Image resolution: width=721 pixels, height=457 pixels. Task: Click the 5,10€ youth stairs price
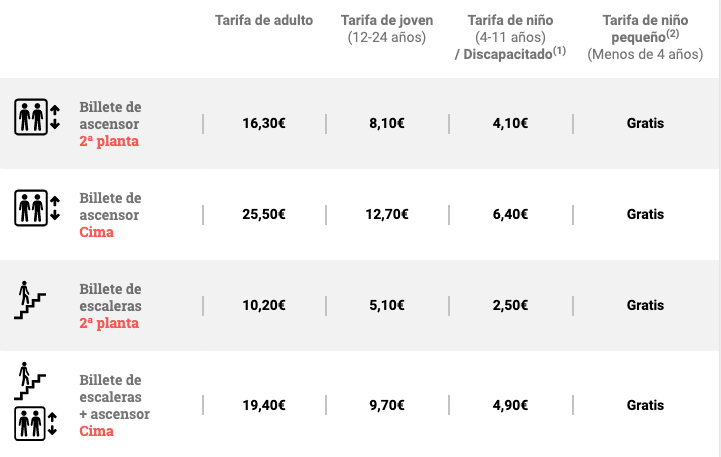pyautogui.click(x=386, y=305)
